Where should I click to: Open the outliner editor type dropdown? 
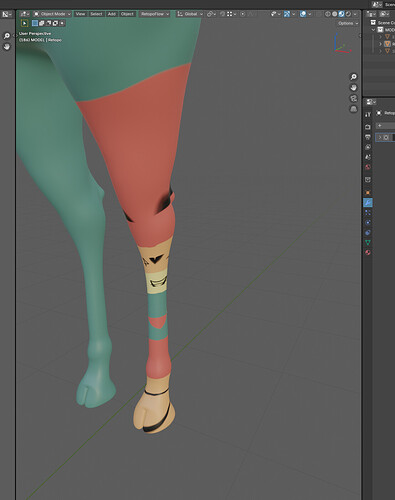tap(371, 14)
